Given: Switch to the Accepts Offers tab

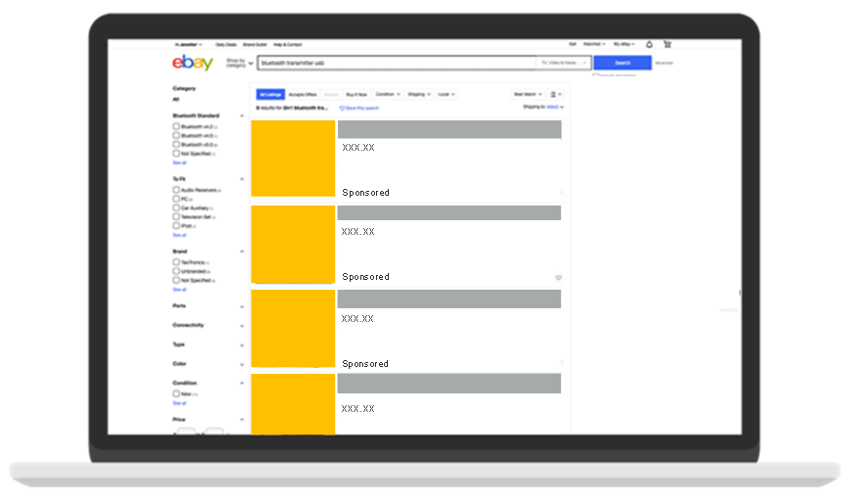Looking at the screenshot, I should coord(303,94).
